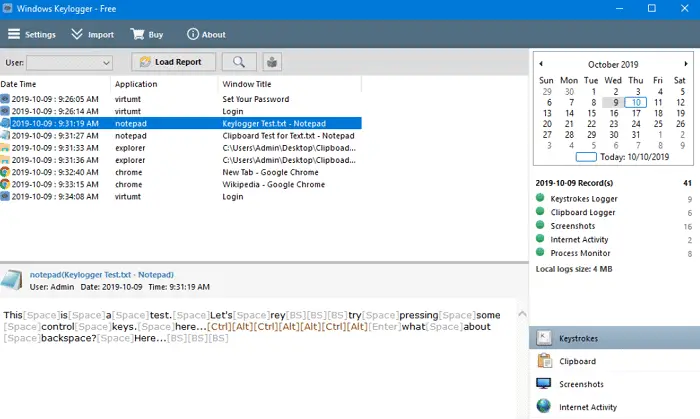700x419 pixels.
Task: Click the Today: 10/10/2019 link
Action: click(x=634, y=157)
